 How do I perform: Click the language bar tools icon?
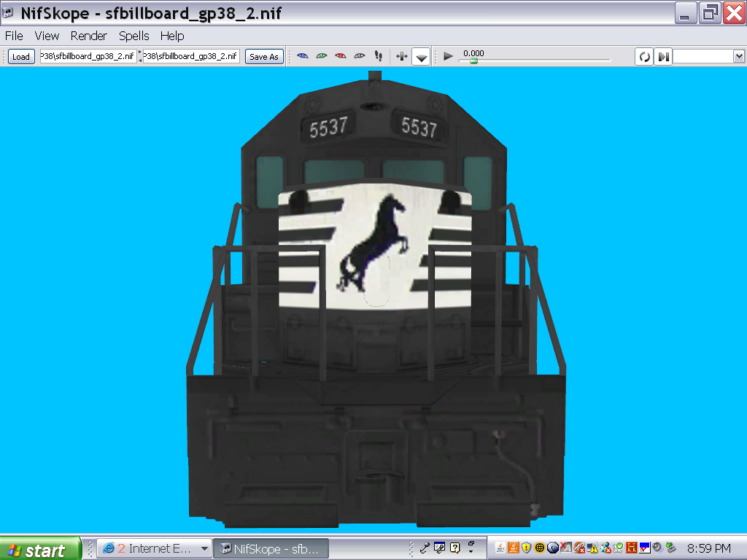click(x=439, y=548)
